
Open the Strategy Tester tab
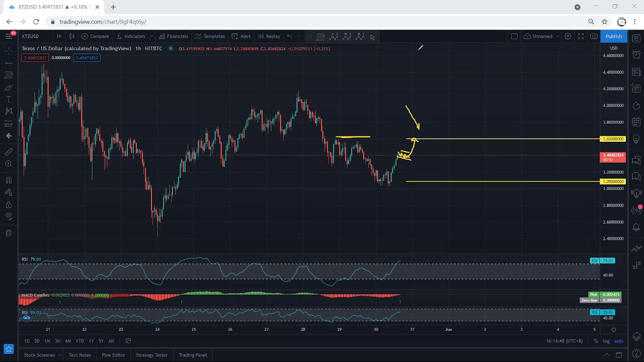coord(151,355)
